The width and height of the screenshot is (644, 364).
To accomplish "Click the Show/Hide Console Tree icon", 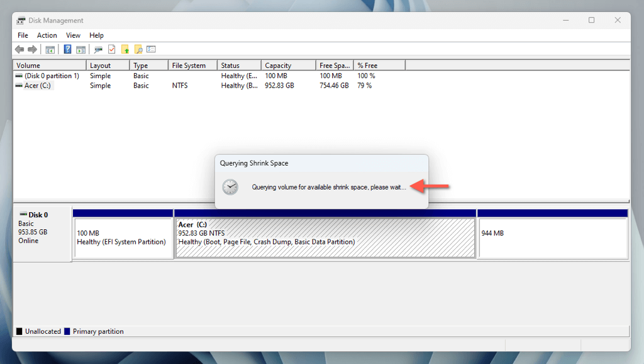I will click(50, 50).
